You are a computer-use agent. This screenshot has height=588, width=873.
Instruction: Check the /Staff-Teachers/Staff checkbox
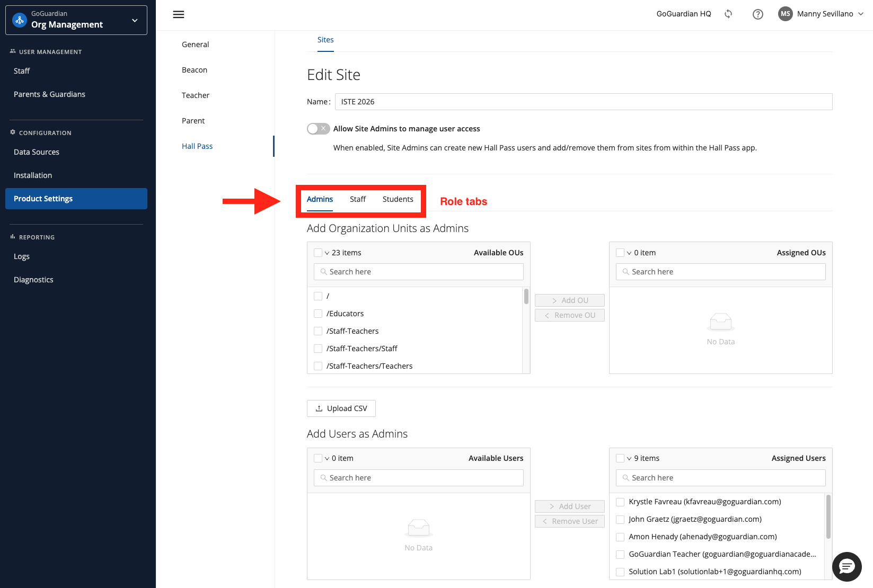tap(318, 349)
